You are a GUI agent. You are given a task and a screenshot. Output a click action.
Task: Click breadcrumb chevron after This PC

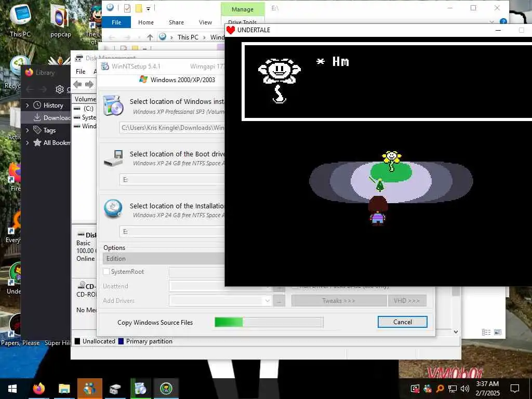[204, 37]
